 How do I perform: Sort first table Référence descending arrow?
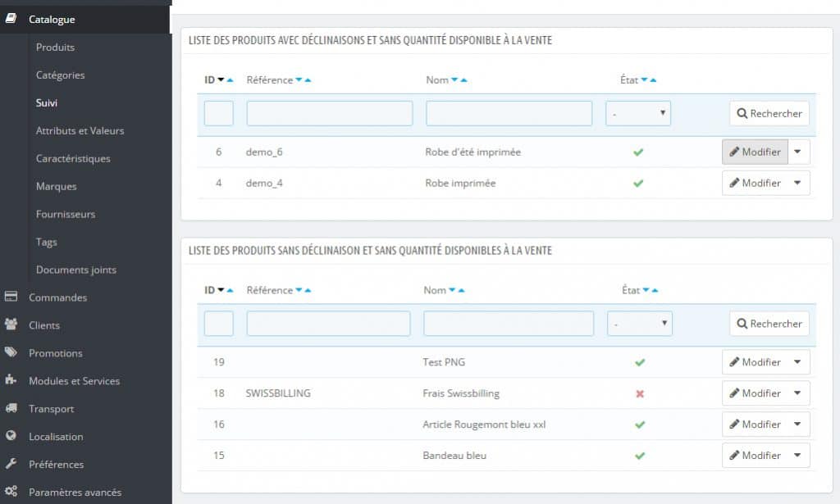click(x=299, y=79)
